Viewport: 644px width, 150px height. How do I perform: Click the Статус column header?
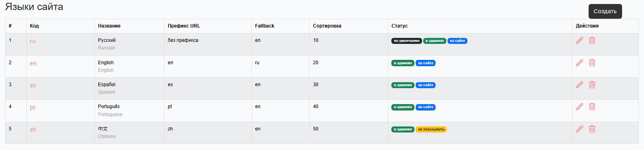coord(399,26)
